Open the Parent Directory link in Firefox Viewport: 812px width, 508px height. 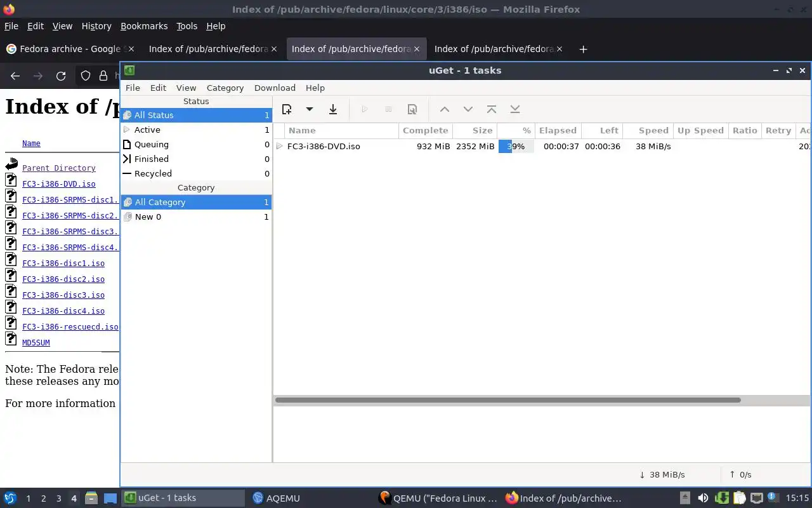click(x=59, y=168)
